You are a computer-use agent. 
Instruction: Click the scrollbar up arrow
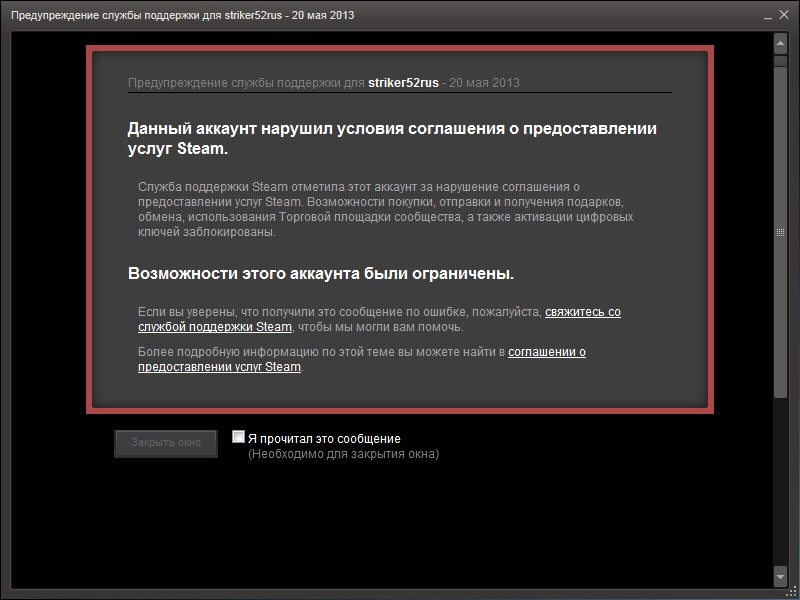[780, 44]
